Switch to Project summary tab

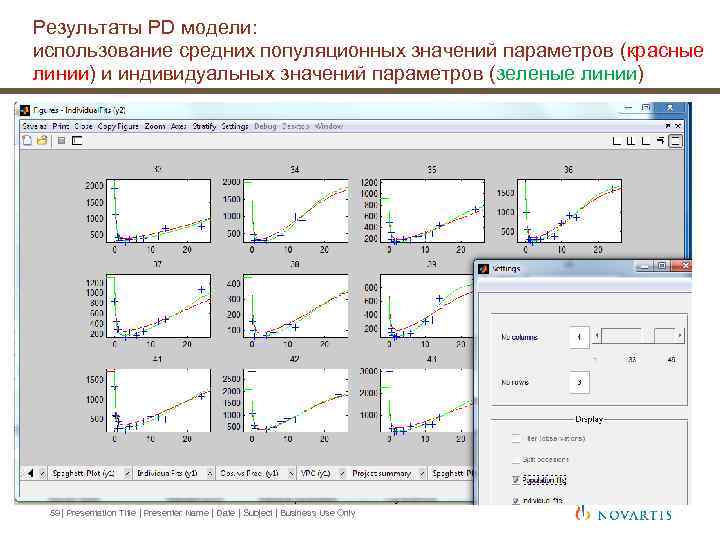coord(381,473)
